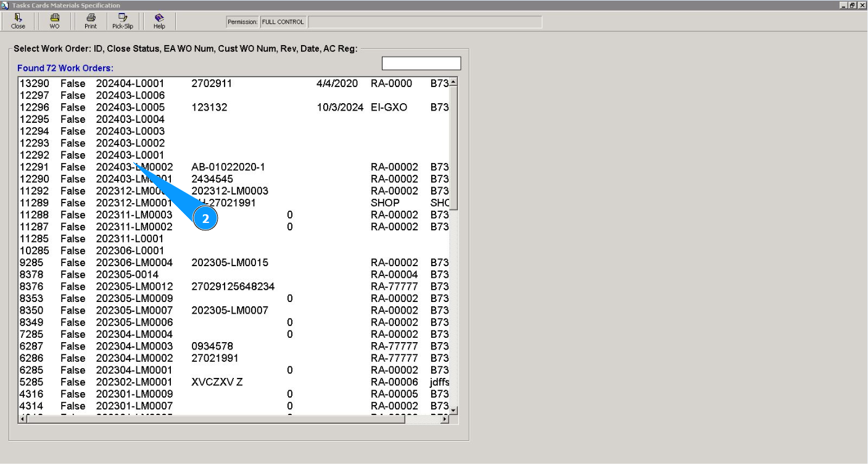Image resolution: width=868 pixels, height=465 pixels.
Task: Choose the row for WO 202311-LM0002
Action: tap(234, 227)
